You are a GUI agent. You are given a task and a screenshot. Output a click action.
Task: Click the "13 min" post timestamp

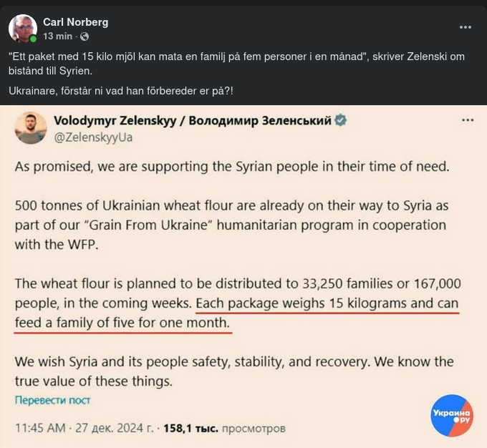pos(57,36)
